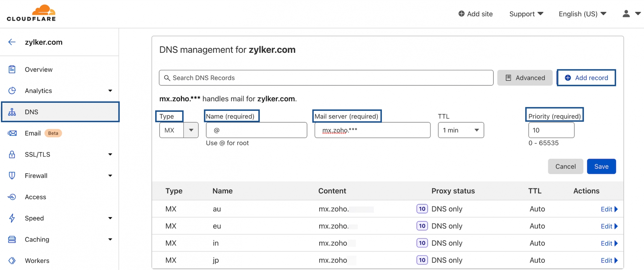The image size is (644, 270).
Task: Open the Access sidebar item
Action: (x=35, y=197)
